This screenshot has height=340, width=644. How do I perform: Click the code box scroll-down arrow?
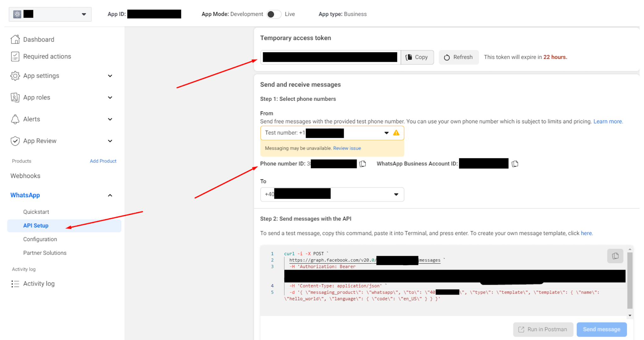(630, 315)
